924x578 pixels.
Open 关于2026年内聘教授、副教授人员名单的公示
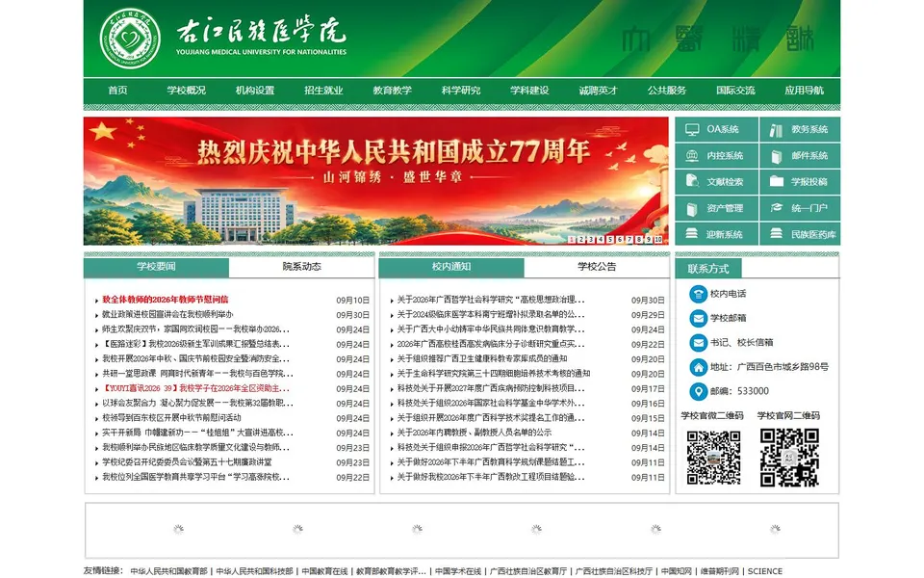[x=475, y=433]
